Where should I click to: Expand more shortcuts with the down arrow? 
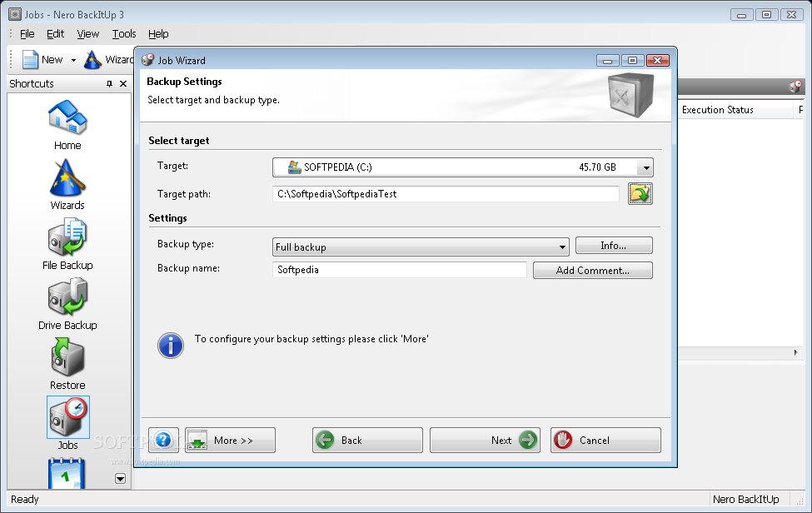click(x=120, y=479)
